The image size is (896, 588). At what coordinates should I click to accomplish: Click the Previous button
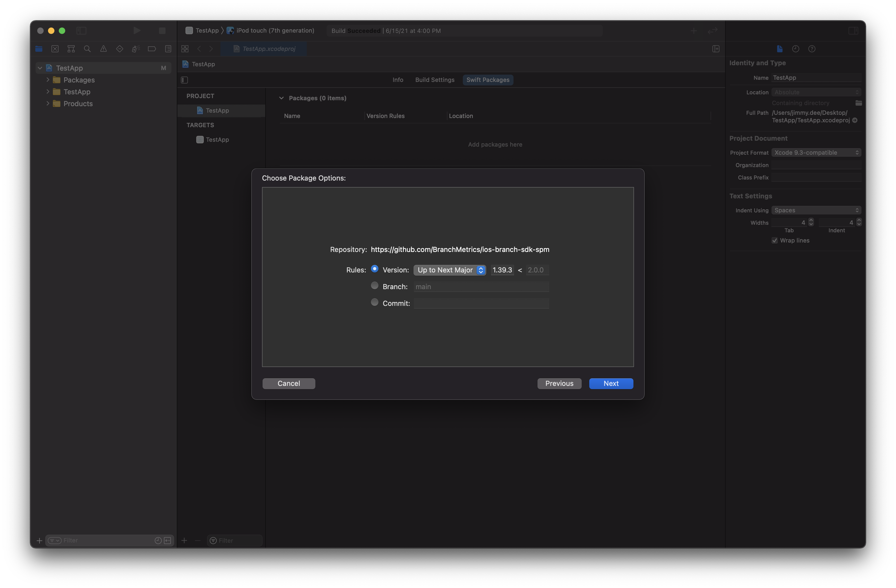[559, 383]
